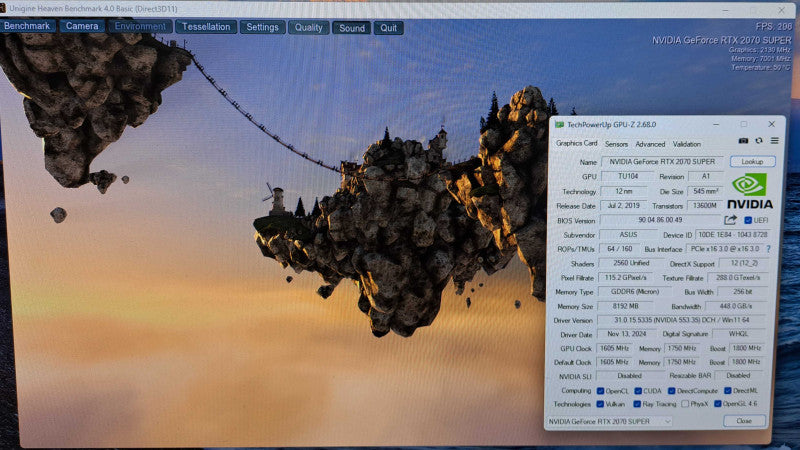Screen dimensions: 800x450
Task: Click the Sound button in Heaven
Action: (x=352, y=29)
